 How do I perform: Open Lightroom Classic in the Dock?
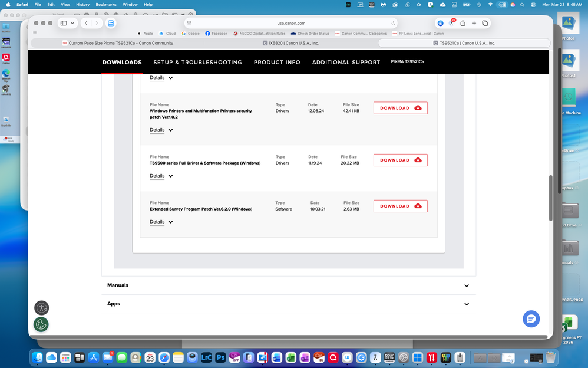coord(206,357)
